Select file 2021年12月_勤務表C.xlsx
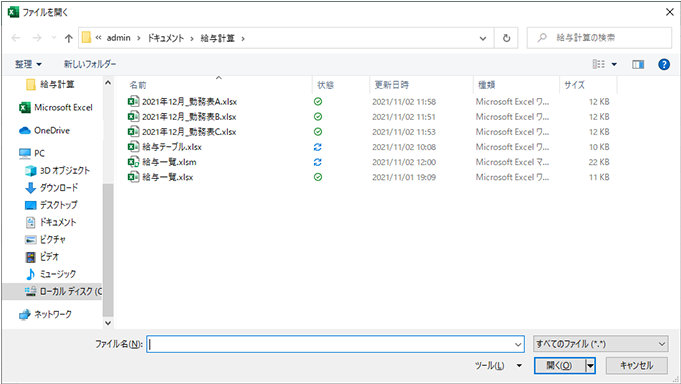Viewport: 681px width, 384px height. 189,132
